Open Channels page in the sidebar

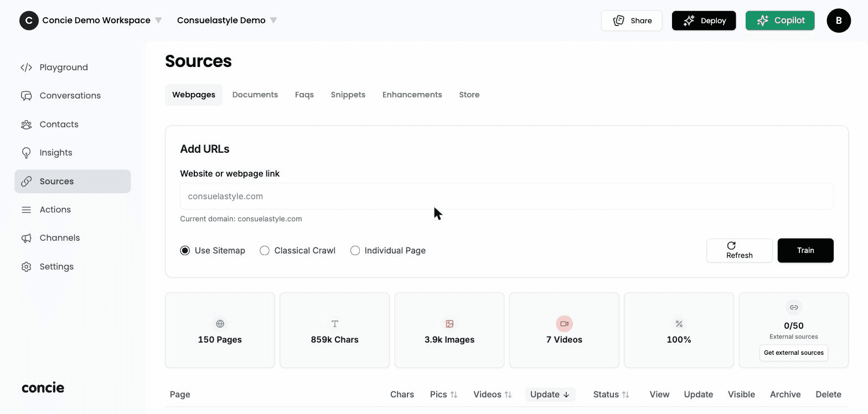(73, 238)
